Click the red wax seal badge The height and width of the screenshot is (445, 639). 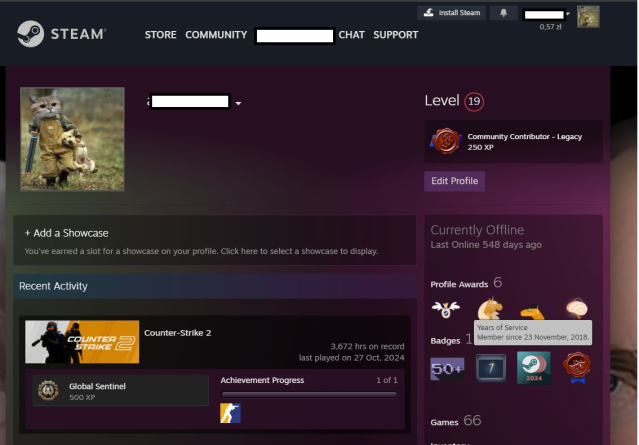click(577, 368)
